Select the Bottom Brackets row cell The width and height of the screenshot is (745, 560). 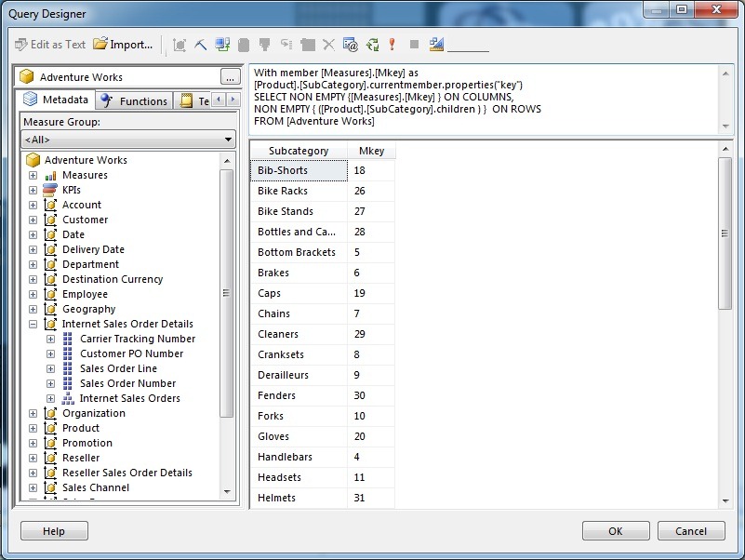[299, 252]
